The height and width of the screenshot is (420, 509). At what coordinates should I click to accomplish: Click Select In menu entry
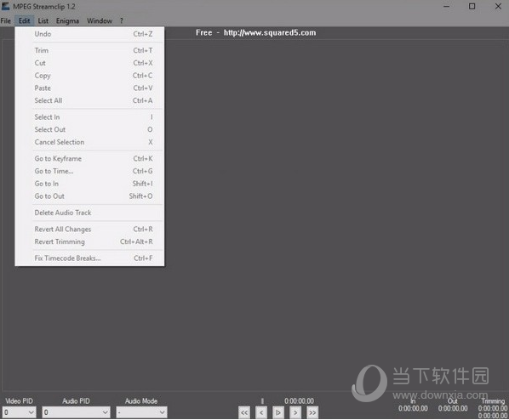click(x=89, y=117)
